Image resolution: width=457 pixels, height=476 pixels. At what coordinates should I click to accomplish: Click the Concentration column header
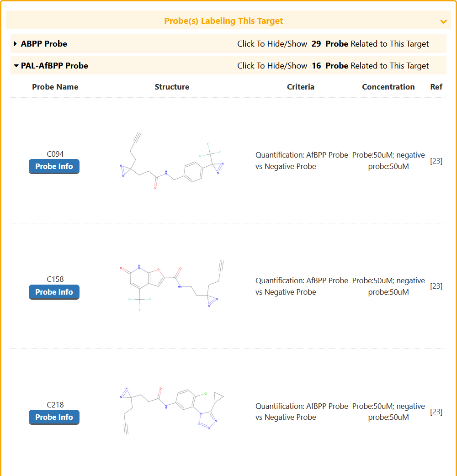coord(388,87)
